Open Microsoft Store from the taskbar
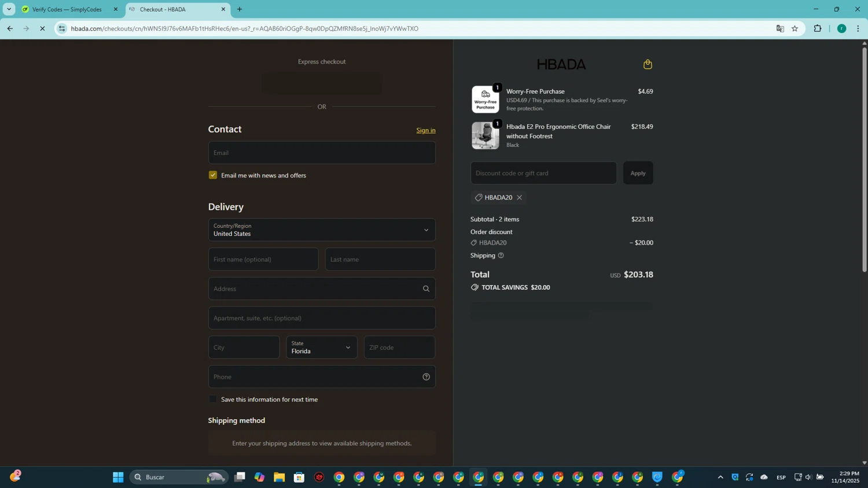 pos(299,477)
